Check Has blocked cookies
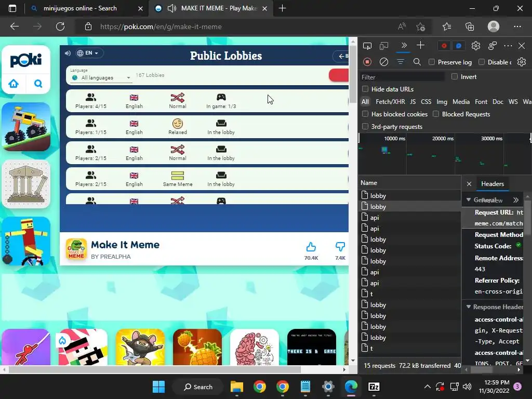This screenshot has width=532, height=399. click(x=365, y=114)
